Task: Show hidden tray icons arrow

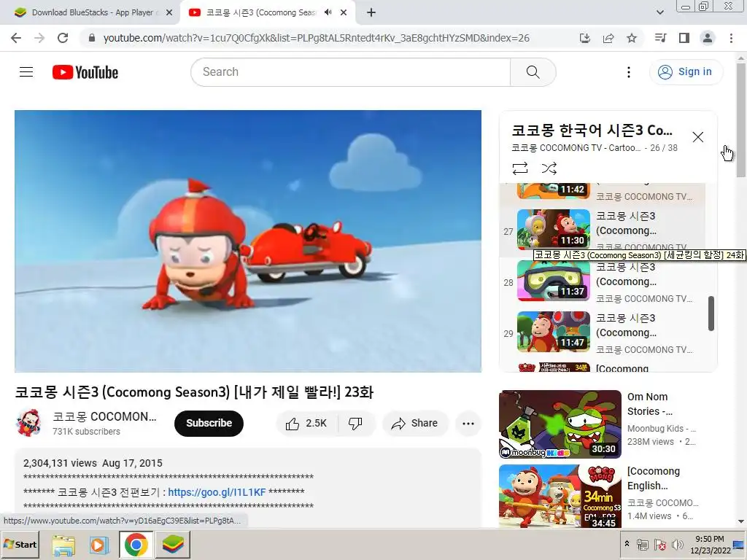Action: tap(627, 544)
